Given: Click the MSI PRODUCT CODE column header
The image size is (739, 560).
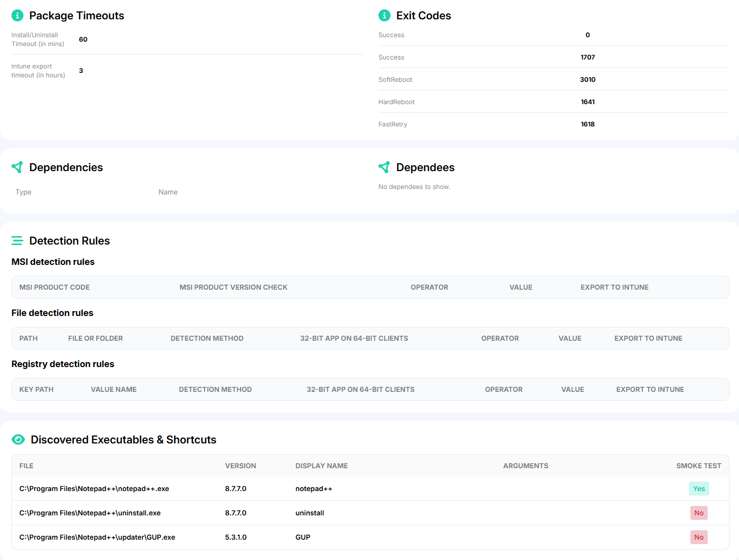Looking at the screenshot, I should (x=55, y=287).
